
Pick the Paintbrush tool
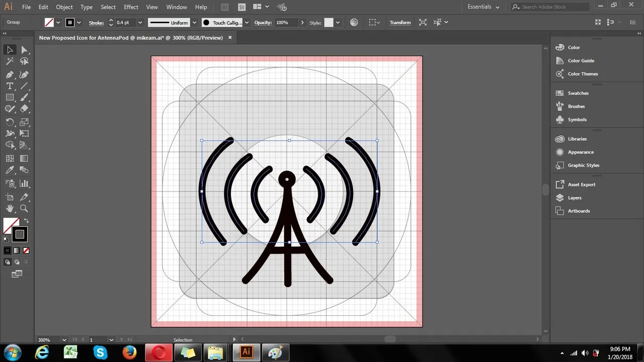click(x=24, y=98)
